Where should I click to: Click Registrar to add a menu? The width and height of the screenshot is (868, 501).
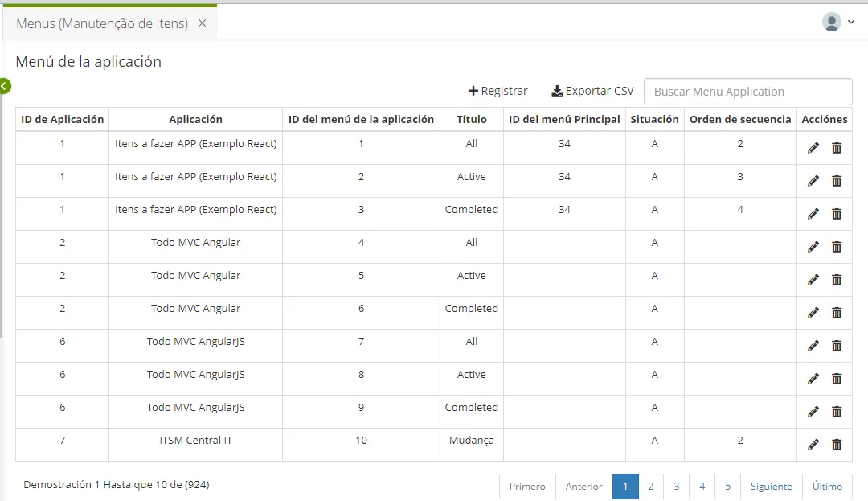497,91
